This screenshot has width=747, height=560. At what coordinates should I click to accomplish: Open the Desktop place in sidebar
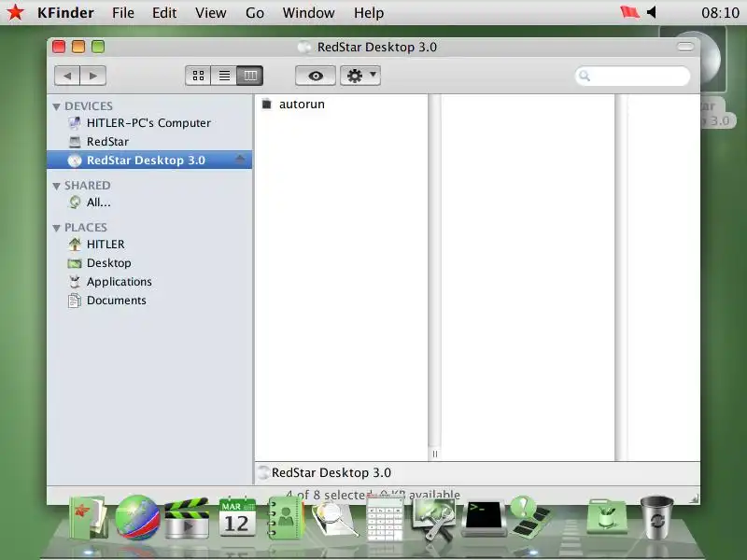[149, 263]
